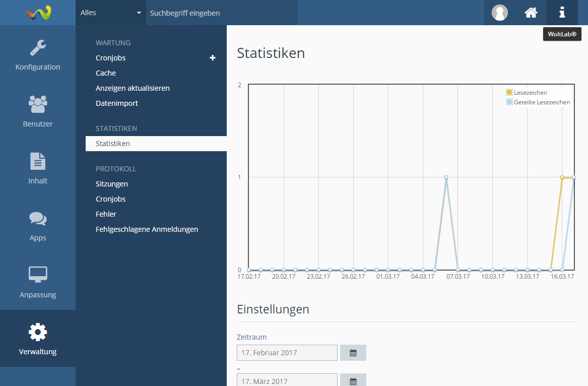The width and height of the screenshot is (588, 386).
Task: Open the Cache menu item
Action: tap(106, 73)
